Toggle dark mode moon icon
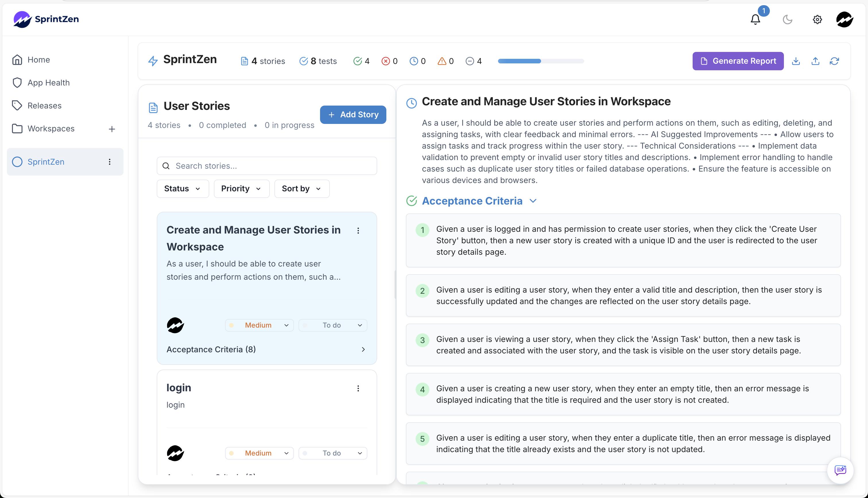The height and width of the screenshot is (498, 868). (x=787, y=20)
